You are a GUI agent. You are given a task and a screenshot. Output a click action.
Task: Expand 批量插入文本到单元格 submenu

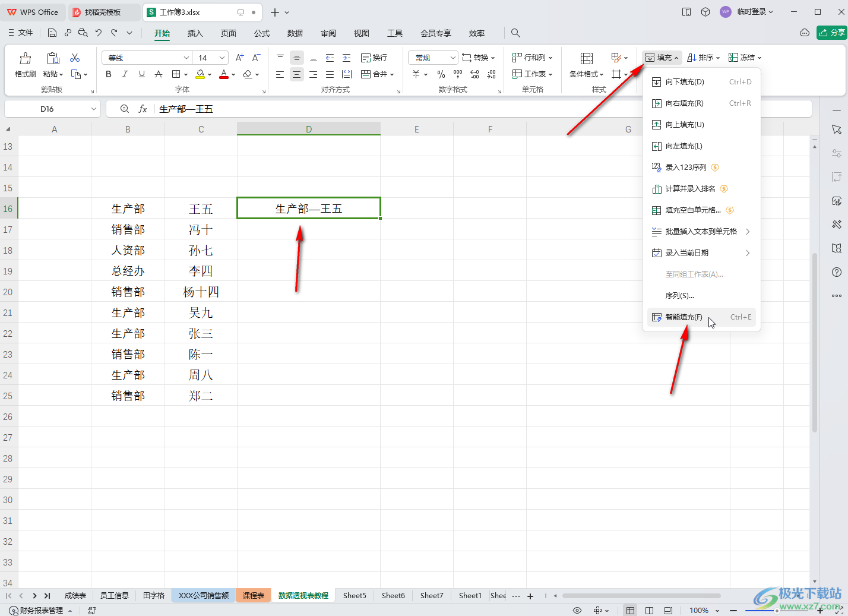tap(702, 232)
